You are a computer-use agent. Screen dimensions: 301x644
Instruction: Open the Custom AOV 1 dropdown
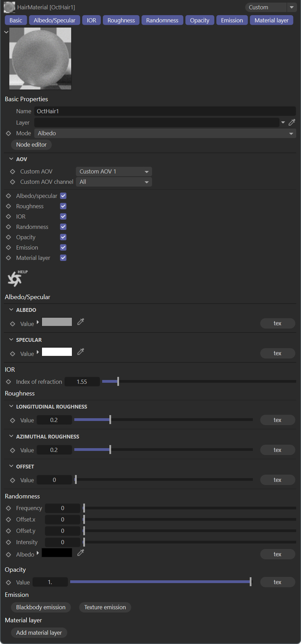[x=114, y=171]
